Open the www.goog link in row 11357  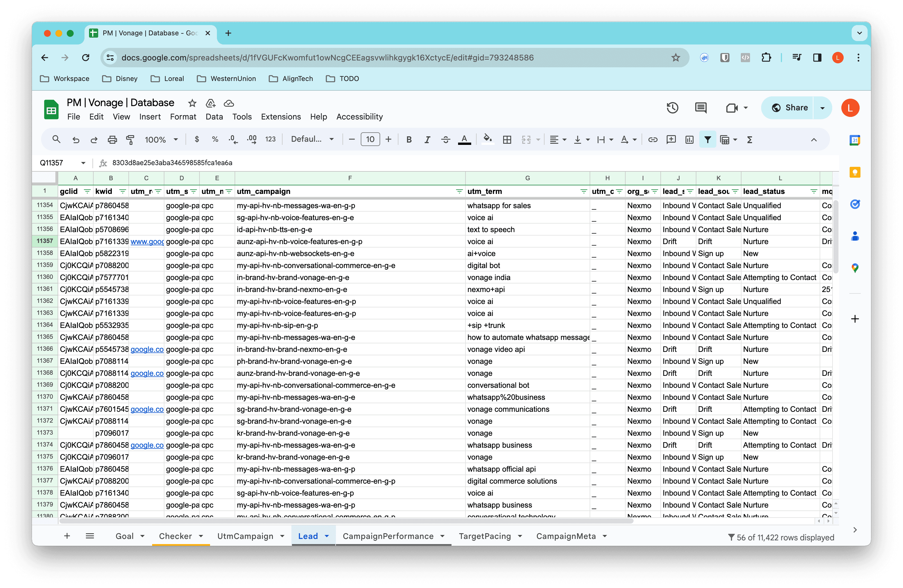[x=147, y=242]
